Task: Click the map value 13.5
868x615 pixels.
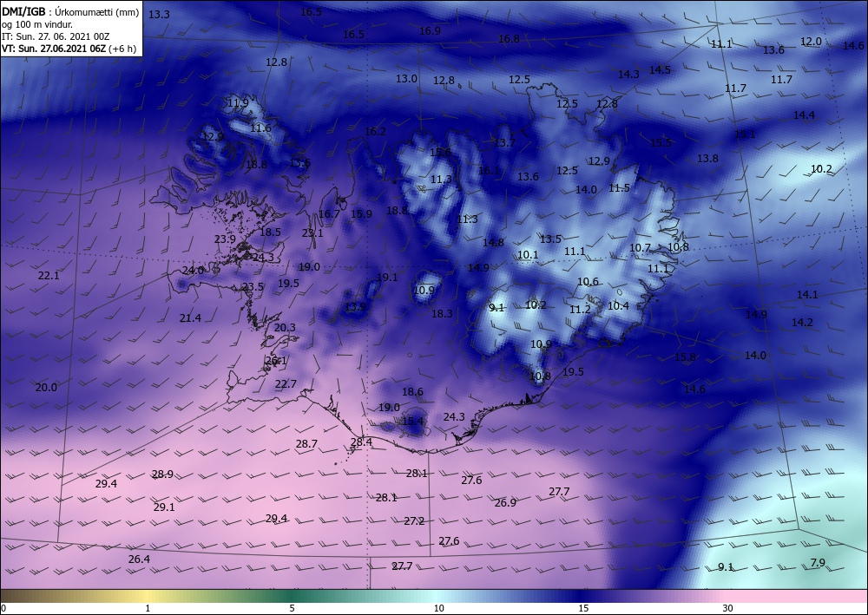Action: coord(551,239)
